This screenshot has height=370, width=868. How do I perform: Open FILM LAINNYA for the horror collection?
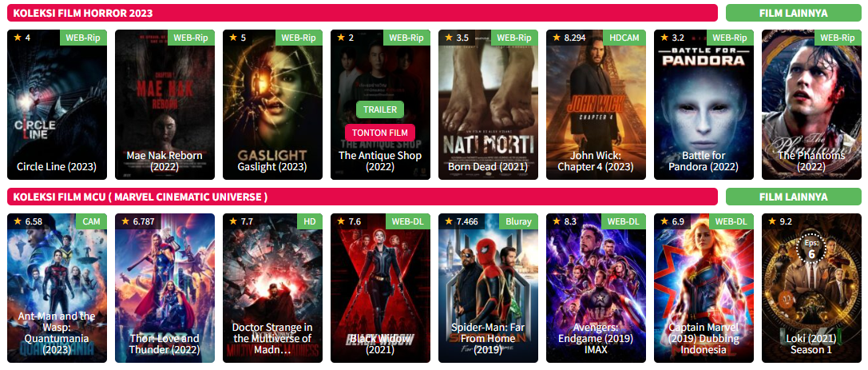tap(793, 13)
